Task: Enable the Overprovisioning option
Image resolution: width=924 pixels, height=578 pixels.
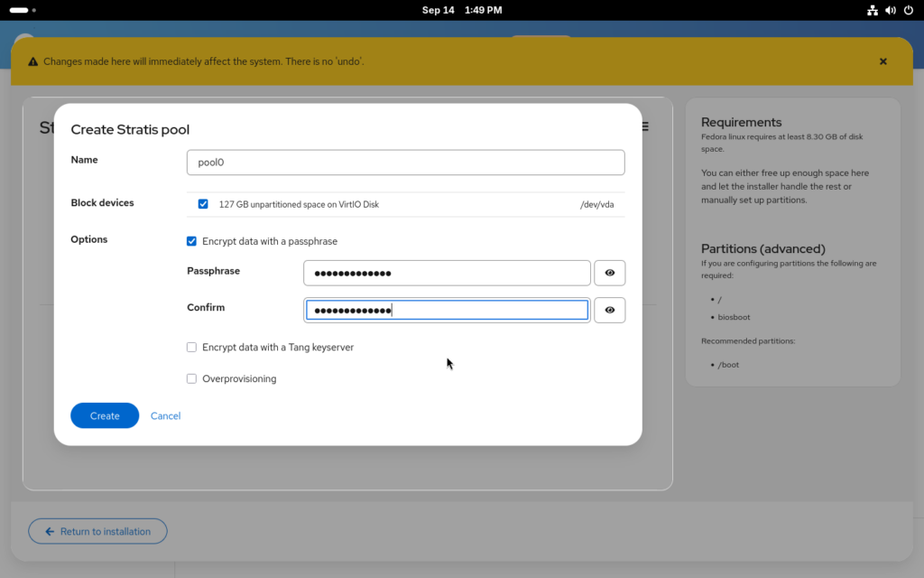Action: point(191,378)
